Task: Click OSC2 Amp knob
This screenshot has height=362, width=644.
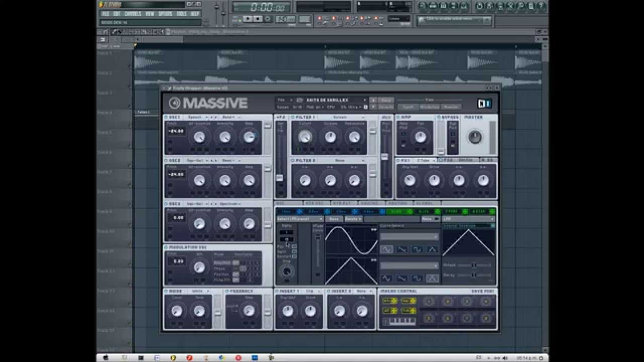Action: pos(249,180)
